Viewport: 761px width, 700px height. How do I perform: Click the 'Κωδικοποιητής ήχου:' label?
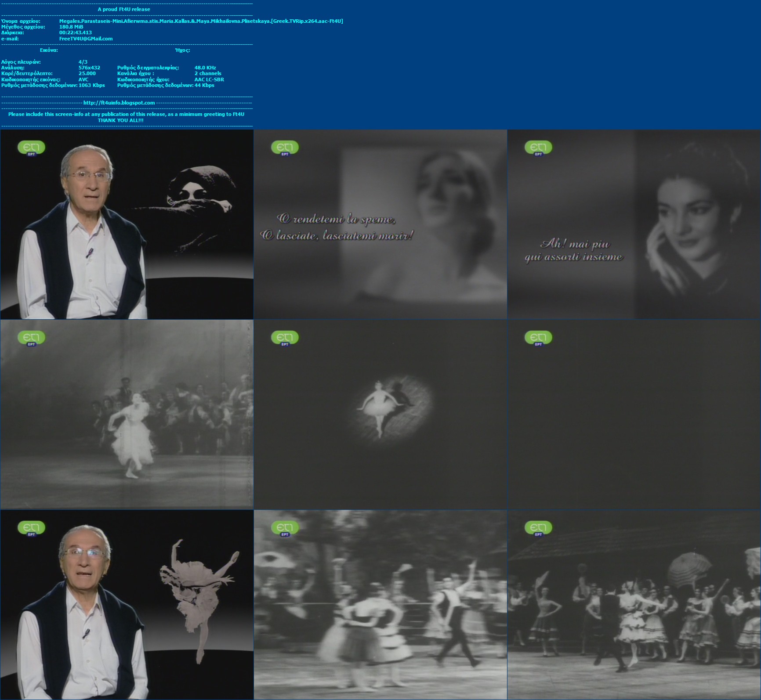tap(143, 79)
